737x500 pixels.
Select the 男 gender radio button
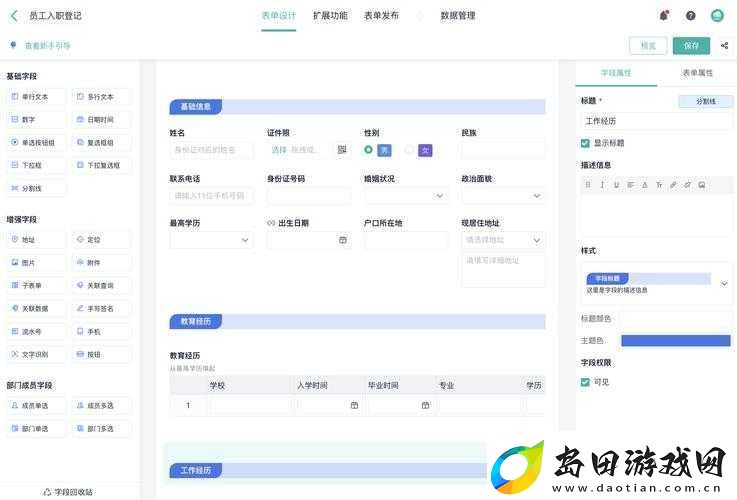[368, 149]
